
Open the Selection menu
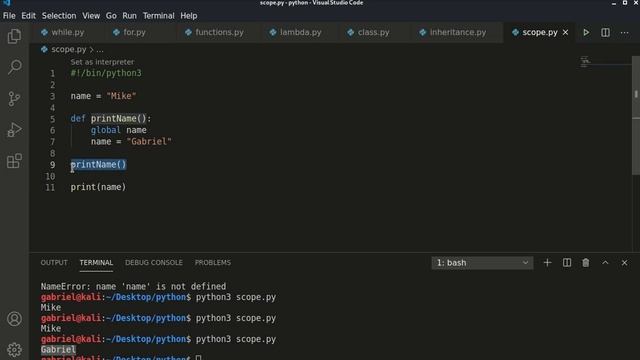tap(59, 16)
